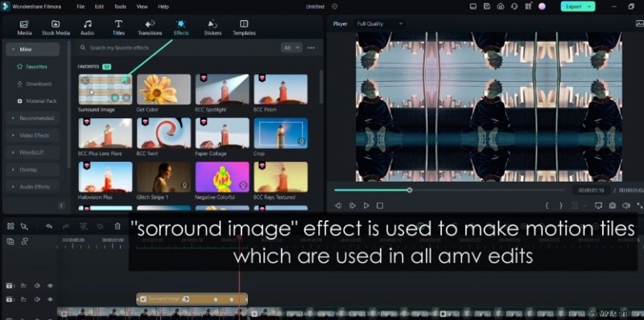Play the preview video
This screenshot has height=320, width=644.
(x=366, y=206)
